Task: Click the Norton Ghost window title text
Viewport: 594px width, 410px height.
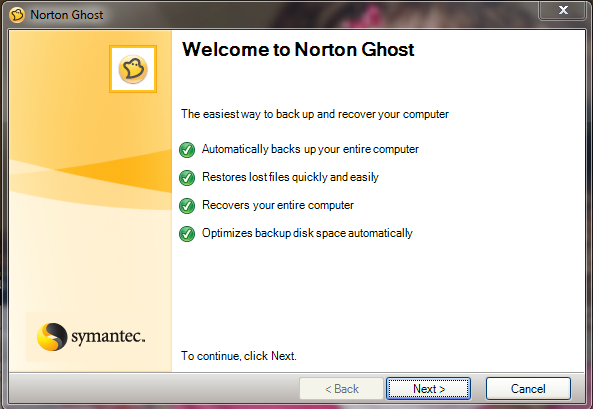Action: coord(67,15)
